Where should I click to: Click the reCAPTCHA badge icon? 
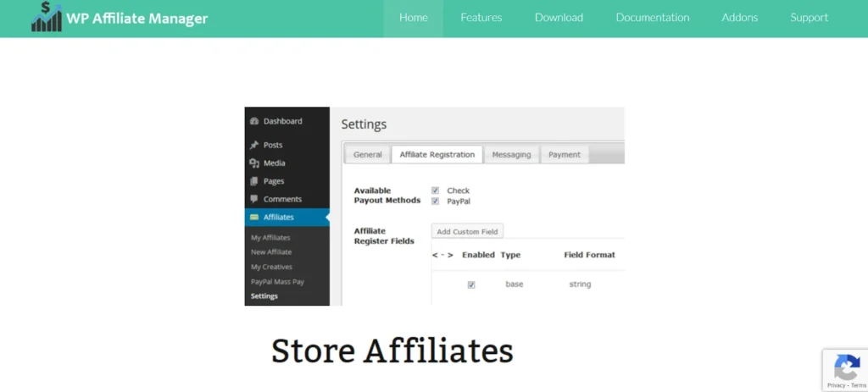pyautogui.click(x=846, y=367)
